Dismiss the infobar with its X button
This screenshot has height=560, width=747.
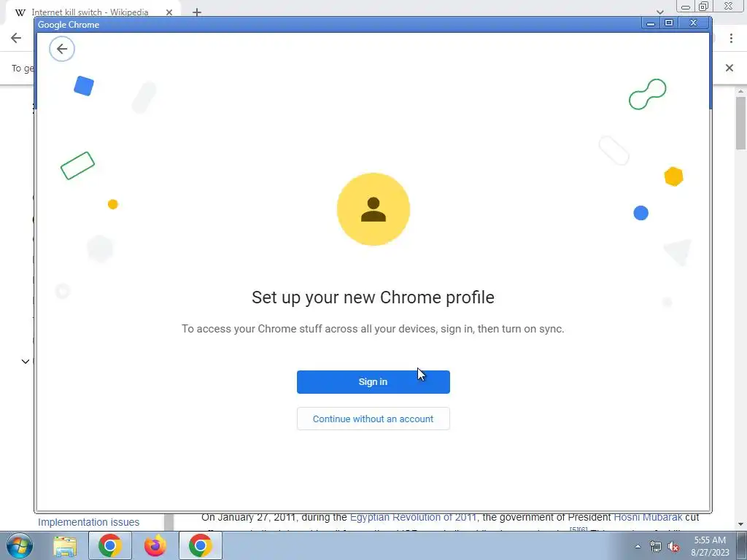tap(729, 68)
